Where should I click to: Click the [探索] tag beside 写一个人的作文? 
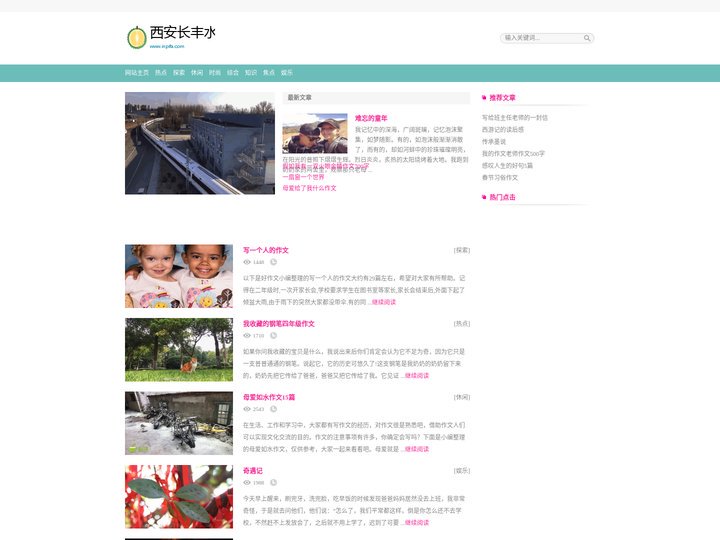click(462, 250)
